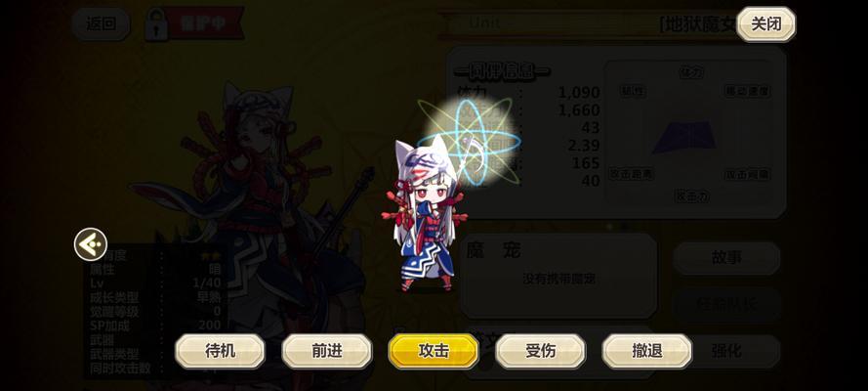
Task: Open the dimmed 故事 story button
Action: [726, 258]
